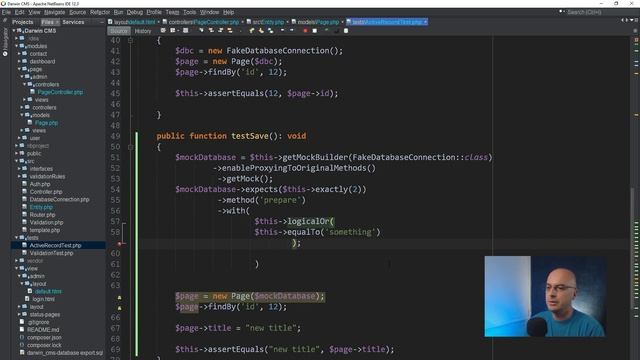Collapse the src folder

(17, 161)
